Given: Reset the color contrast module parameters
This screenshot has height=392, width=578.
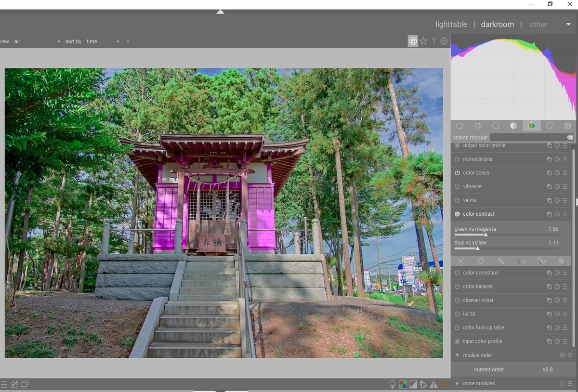Looking at the screenshot, I should [x=557, y=214].
